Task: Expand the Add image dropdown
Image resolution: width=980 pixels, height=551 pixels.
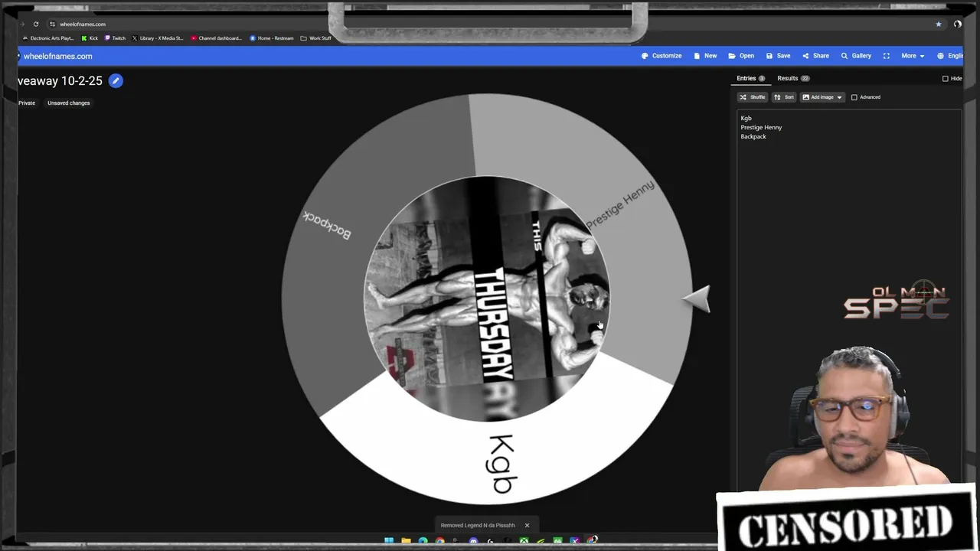Action: tap(822, 97)
